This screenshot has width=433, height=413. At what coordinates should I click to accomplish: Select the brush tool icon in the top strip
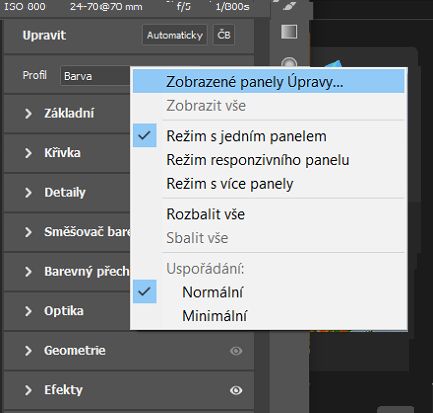[x=289, y=6]
